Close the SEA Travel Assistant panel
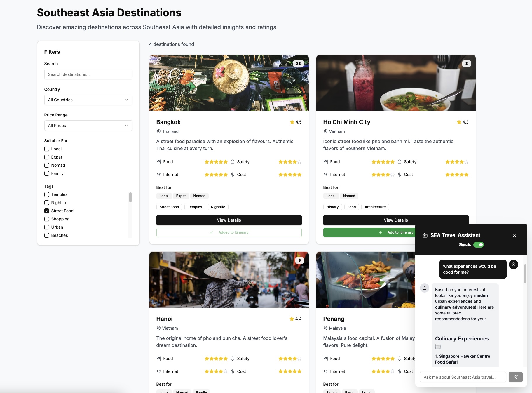This screenshot has height=393, width=532. tap(514, 235)
